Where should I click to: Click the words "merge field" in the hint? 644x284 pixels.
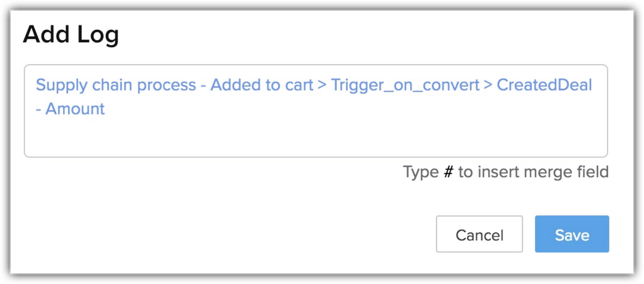pyautogui.click(x=566, y=172)
